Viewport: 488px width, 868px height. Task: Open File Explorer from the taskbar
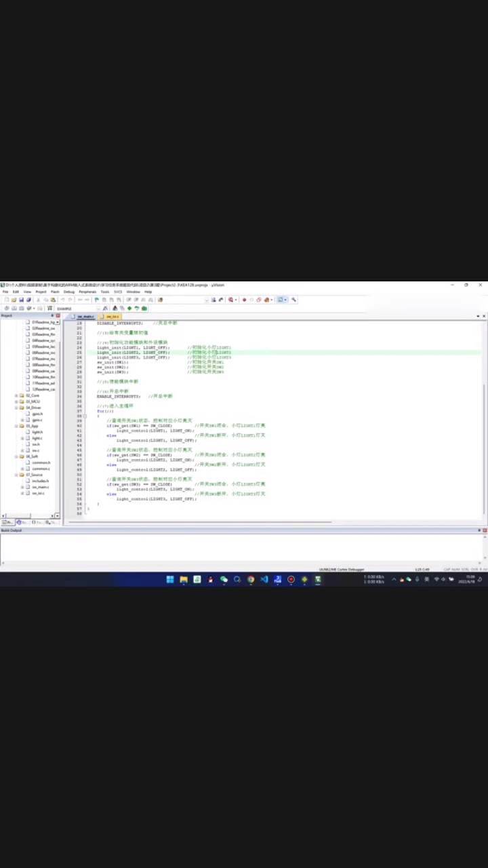[x=184, y=579]
